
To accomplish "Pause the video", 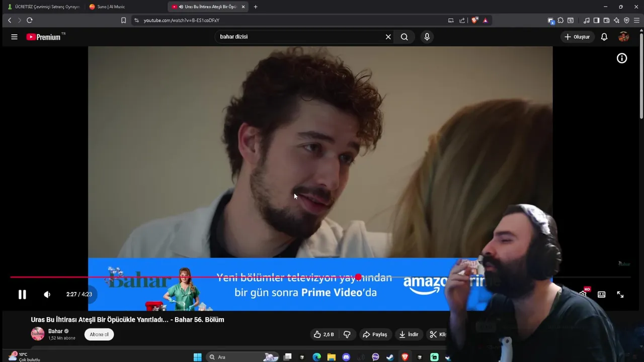I will point(22,295).
